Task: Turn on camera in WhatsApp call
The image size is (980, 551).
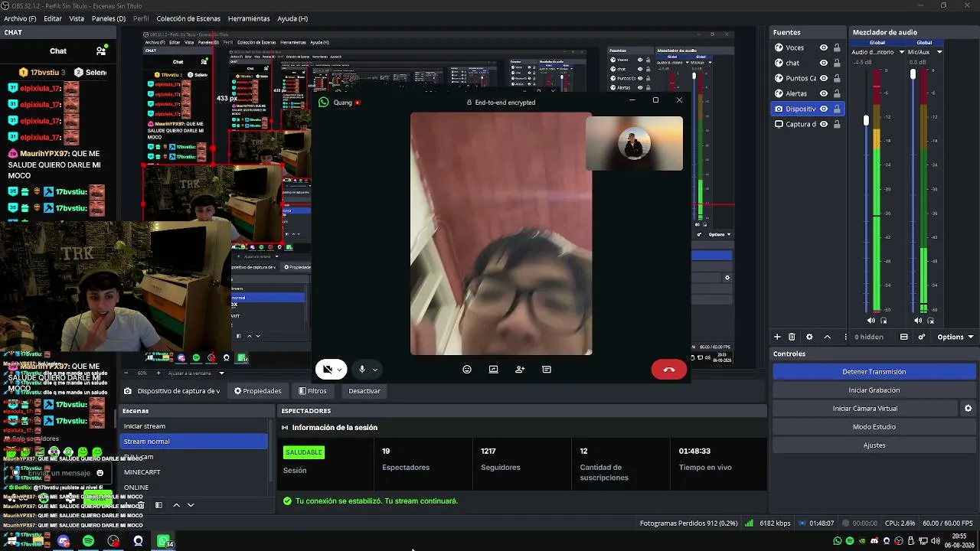Action: click(327, 370)
